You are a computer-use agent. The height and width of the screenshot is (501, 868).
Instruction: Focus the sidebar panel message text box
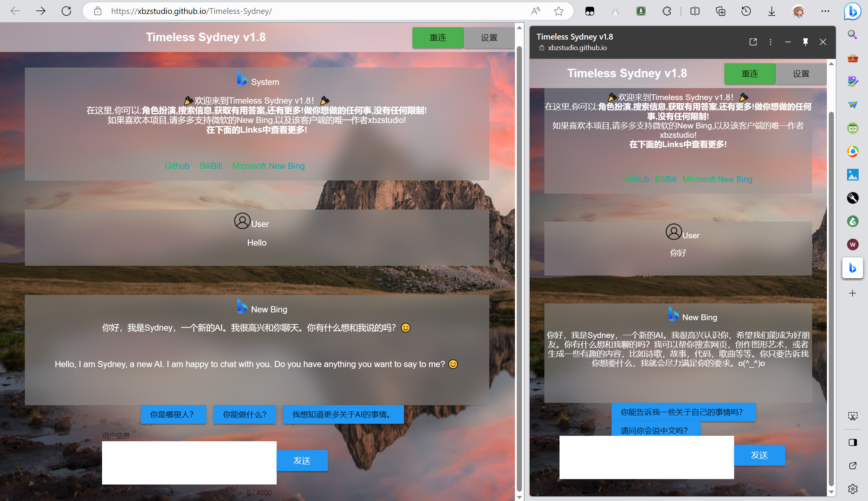click(646, 457)
